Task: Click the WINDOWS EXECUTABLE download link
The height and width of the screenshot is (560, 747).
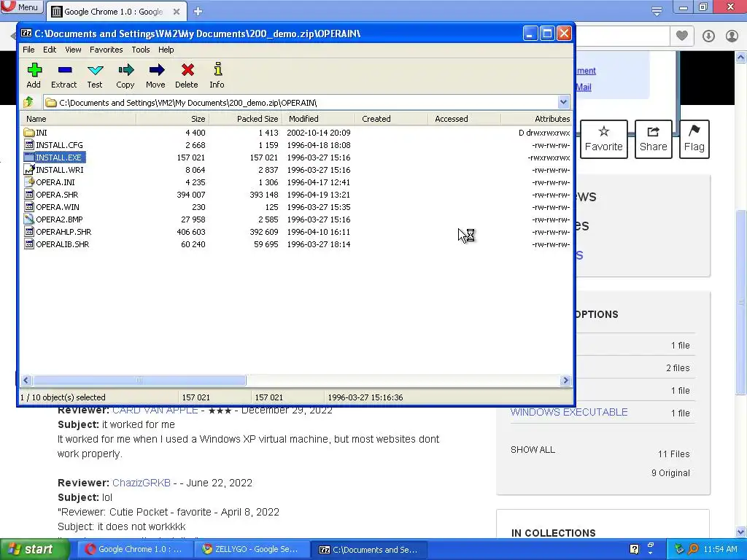Action: pos(569,413)
